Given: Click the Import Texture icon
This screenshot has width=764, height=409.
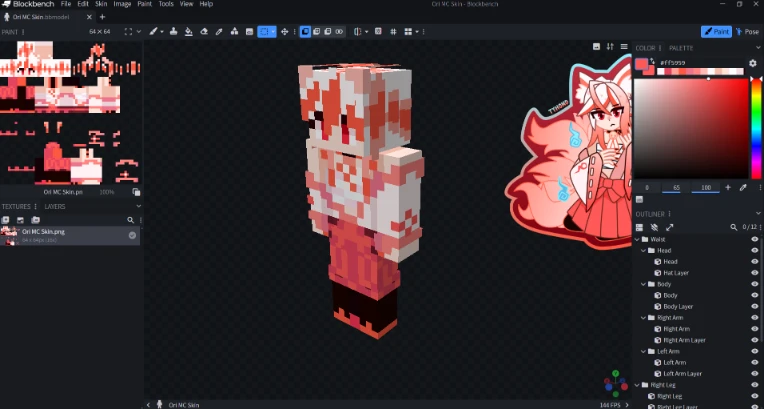Looking at the screenshot, I should tap(20, 220).
